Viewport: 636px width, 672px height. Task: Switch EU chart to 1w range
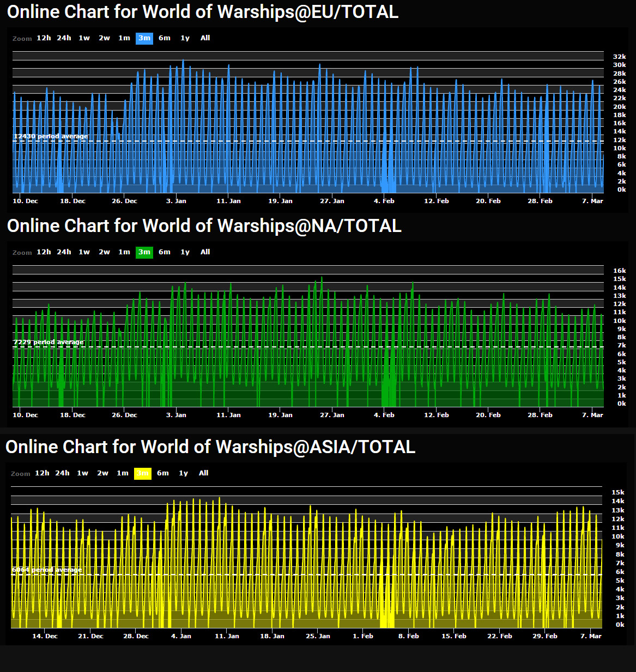click(84, 38)
